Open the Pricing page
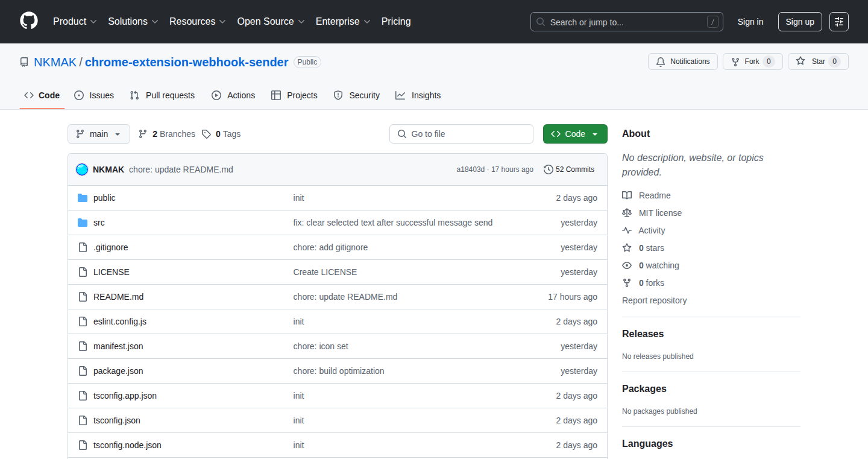The width and height of the screenshot is (868, 459). pos(396,22)
